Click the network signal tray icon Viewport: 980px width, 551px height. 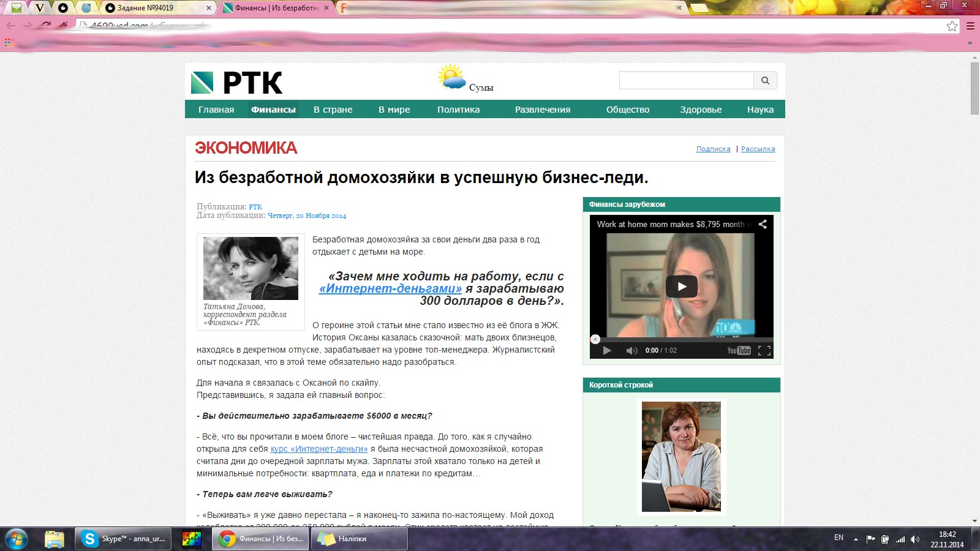(x=900, y=539)
